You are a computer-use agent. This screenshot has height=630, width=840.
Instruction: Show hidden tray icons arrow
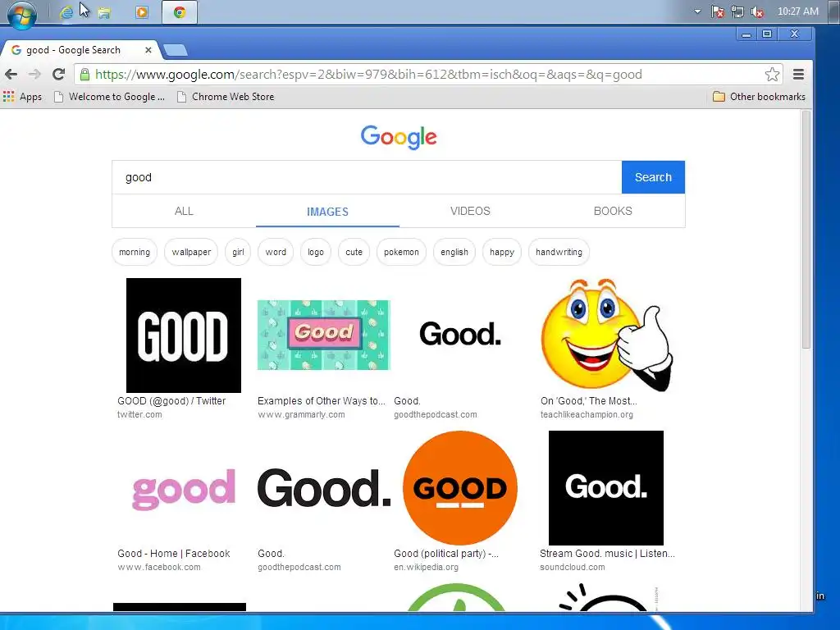point(697,11)
